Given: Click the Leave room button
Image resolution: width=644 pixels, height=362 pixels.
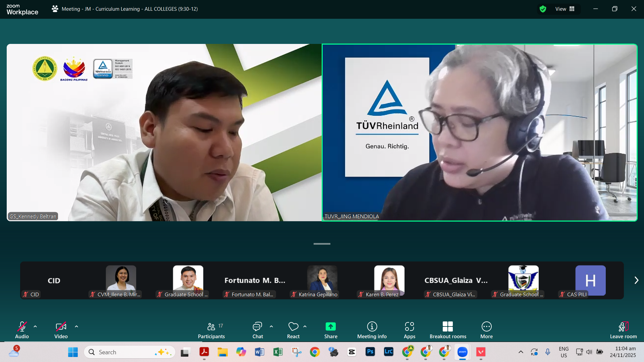Looking at the screenshot, I should (623, 330).
